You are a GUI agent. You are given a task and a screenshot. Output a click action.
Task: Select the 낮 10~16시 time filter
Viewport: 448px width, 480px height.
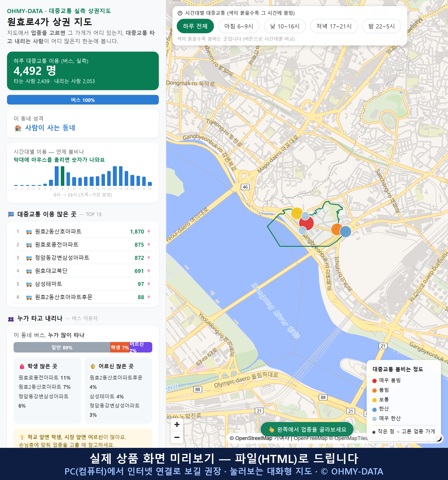tap(285, 26)
